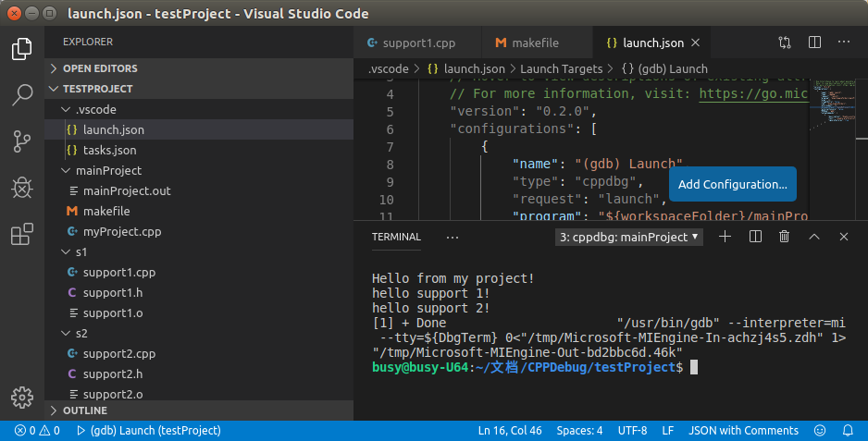
Task: Click .vscode breadcrumb segment
Action: [389, 69]
